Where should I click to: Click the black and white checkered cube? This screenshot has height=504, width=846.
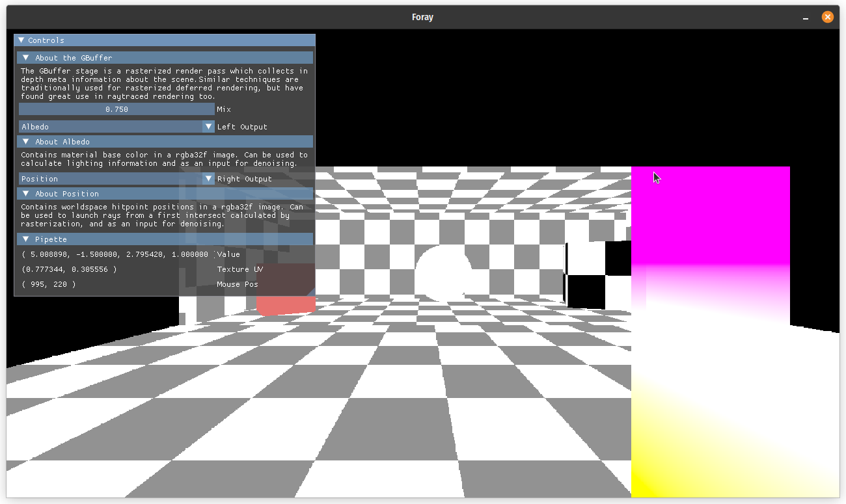click(597, 274)
